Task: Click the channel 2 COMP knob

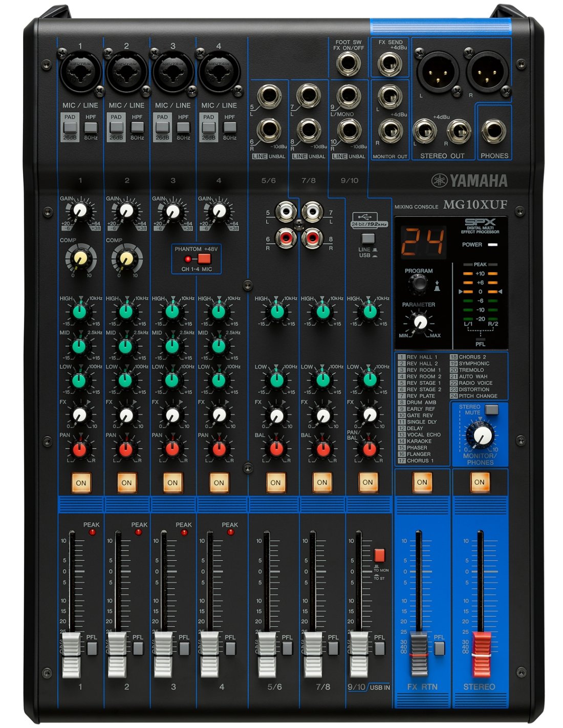Action: point(126,259)
